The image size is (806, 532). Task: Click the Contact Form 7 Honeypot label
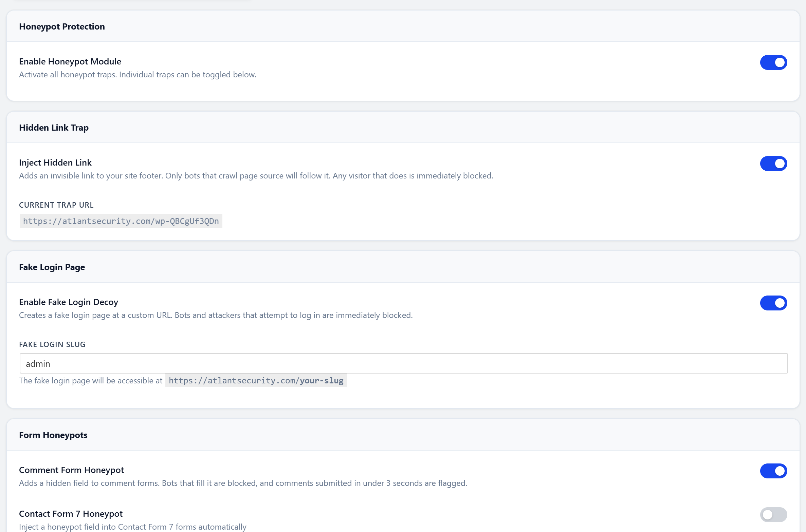click(71, 514)
